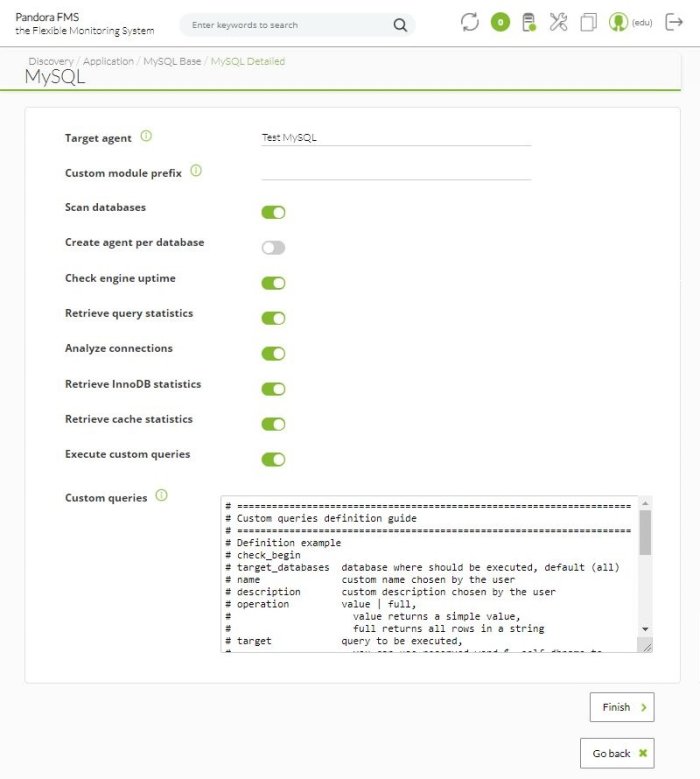Open MySQL Detailed breadcrumb
Screen dimensions: 700x779
[x=248, y=61]
